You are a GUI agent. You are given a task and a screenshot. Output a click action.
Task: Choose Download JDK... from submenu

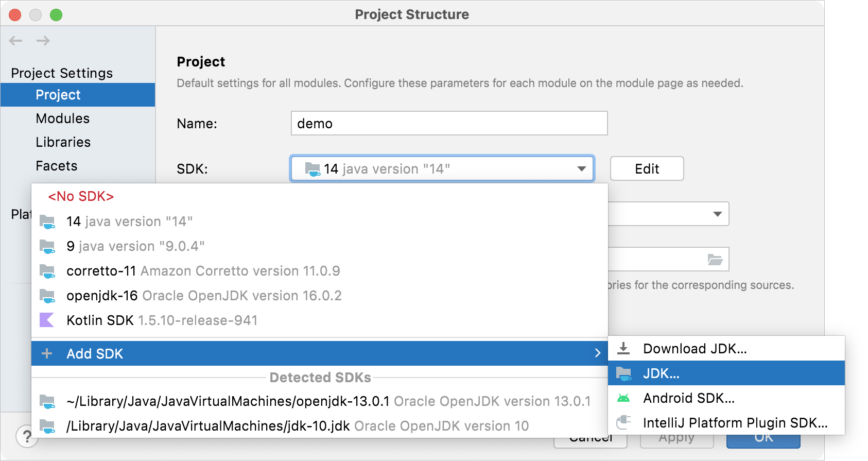726,349
